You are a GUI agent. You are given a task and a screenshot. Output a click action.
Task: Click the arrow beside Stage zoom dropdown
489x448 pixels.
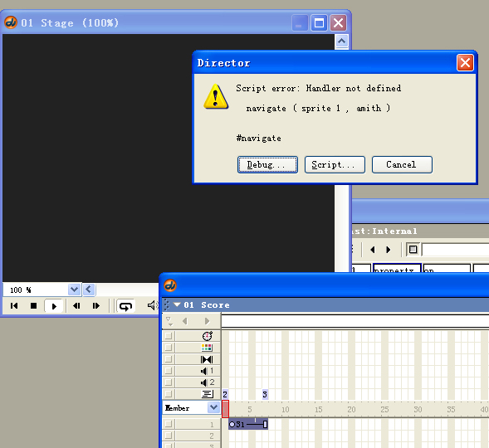click(89, 290)
